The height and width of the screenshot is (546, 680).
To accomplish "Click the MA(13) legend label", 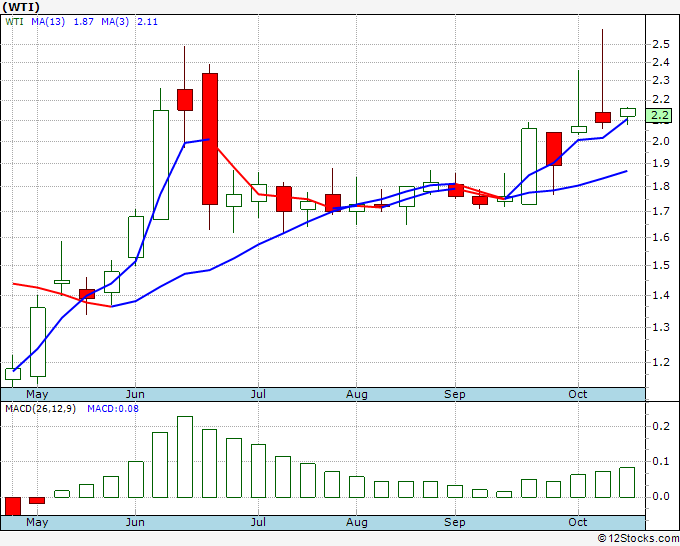I will tap(48, 22).
